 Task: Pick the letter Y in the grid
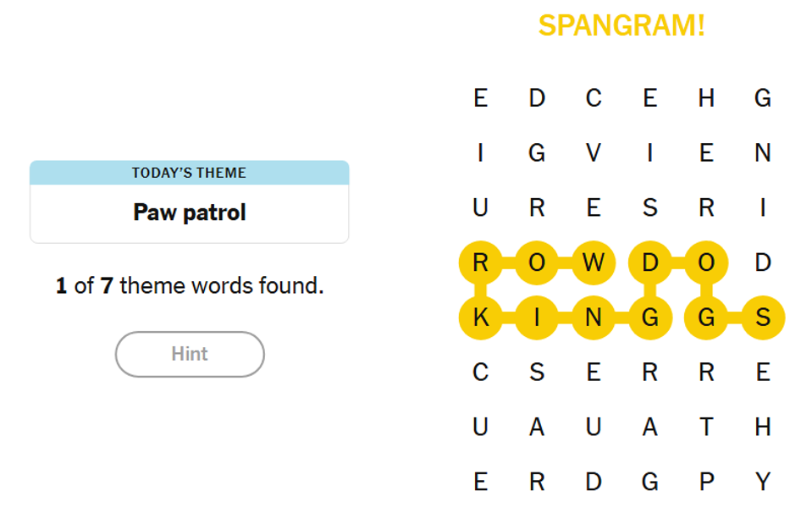pos(763,483)
